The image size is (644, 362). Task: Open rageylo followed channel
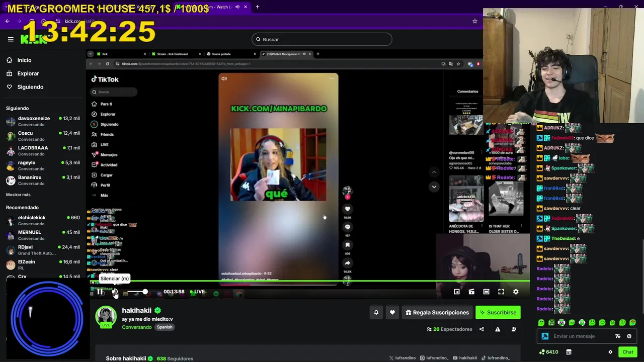pos(43,165)
